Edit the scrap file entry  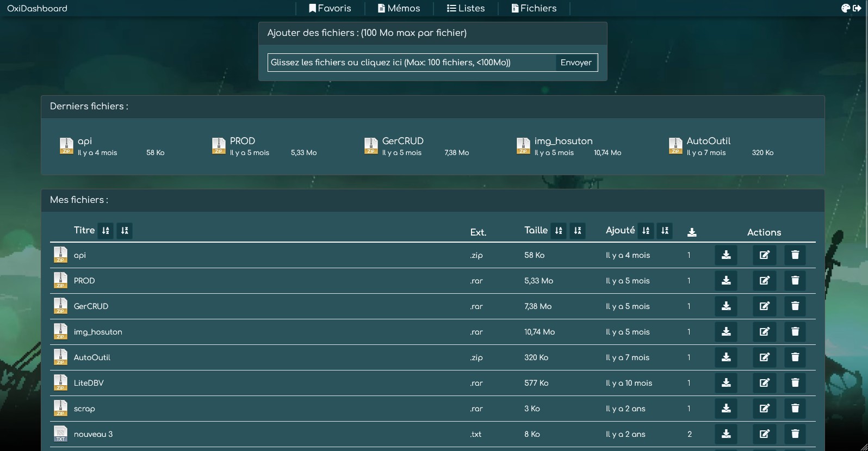click(x=764, y=409)
